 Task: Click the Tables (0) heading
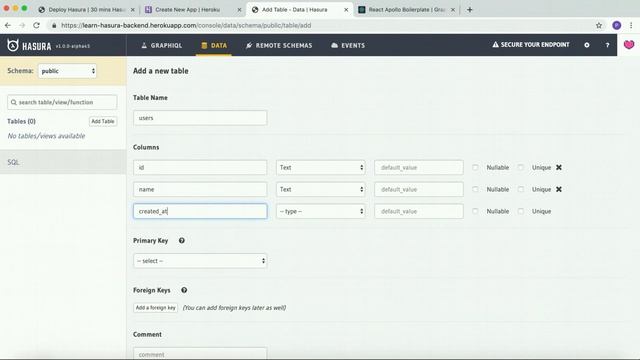tap(21, 121)
